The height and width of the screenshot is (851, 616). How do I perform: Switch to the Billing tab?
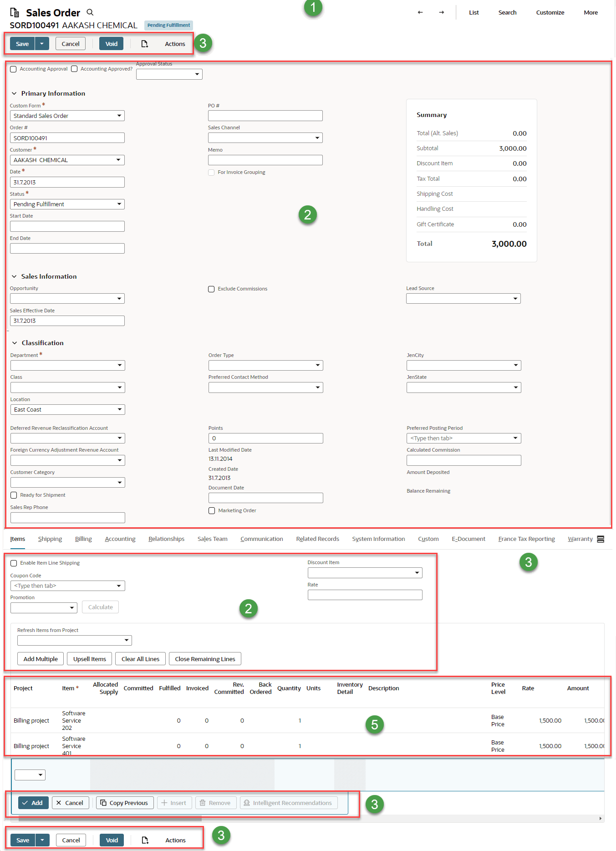click(x=83, y=539)
